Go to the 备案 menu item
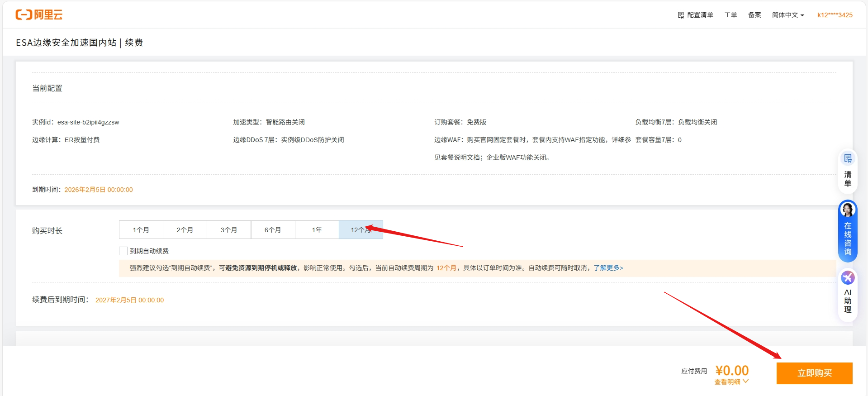The image size is (868, 396). point(754,15)
